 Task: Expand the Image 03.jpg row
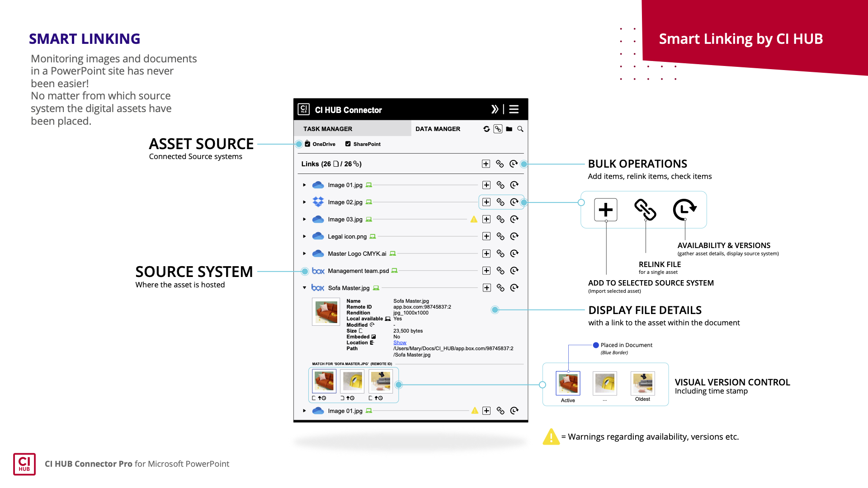pyautogui.click(x=305, y=219)
